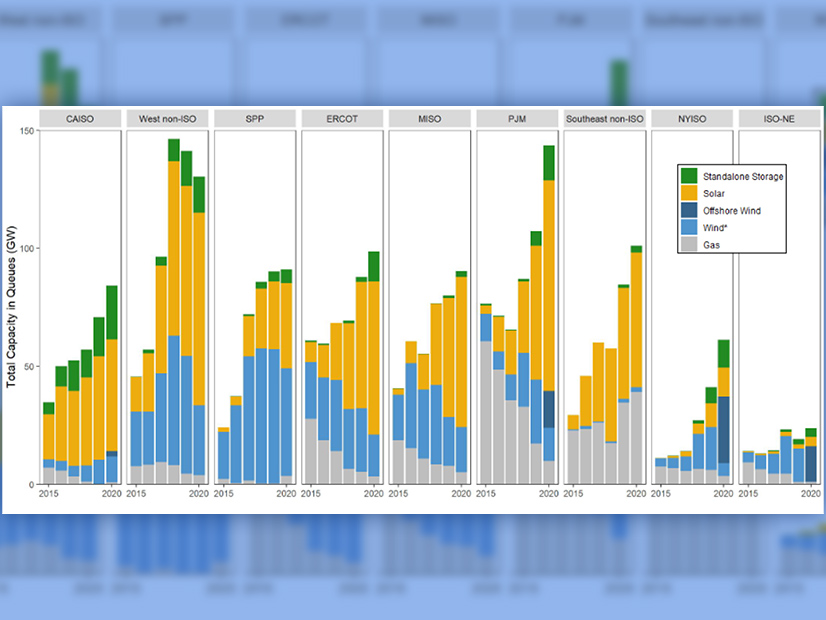Image resolution: width=826 pixels, height=620 pixels.
Task: Click the SPP panel header
Action: point(254,118)
